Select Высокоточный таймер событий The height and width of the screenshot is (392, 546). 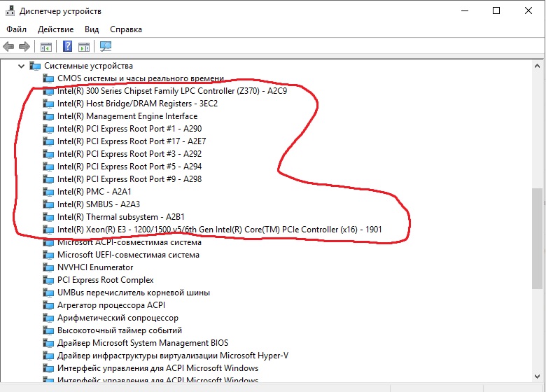click(x=120, y=330)
